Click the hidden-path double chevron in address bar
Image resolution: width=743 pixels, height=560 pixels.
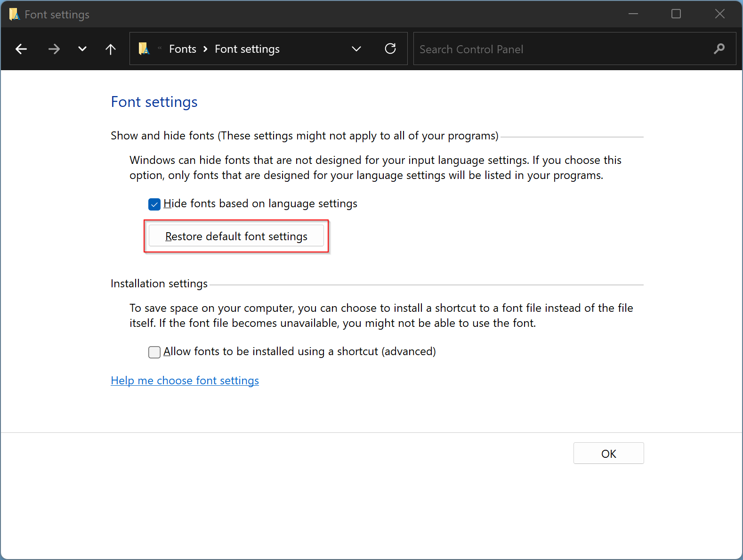coord(160,48)
